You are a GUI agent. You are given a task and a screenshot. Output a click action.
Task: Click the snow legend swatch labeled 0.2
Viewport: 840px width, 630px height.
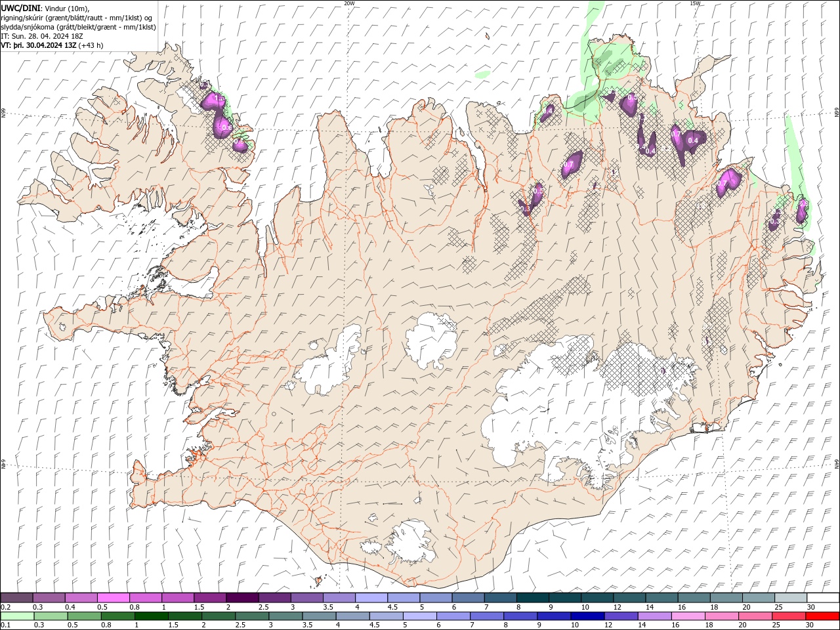16,598
